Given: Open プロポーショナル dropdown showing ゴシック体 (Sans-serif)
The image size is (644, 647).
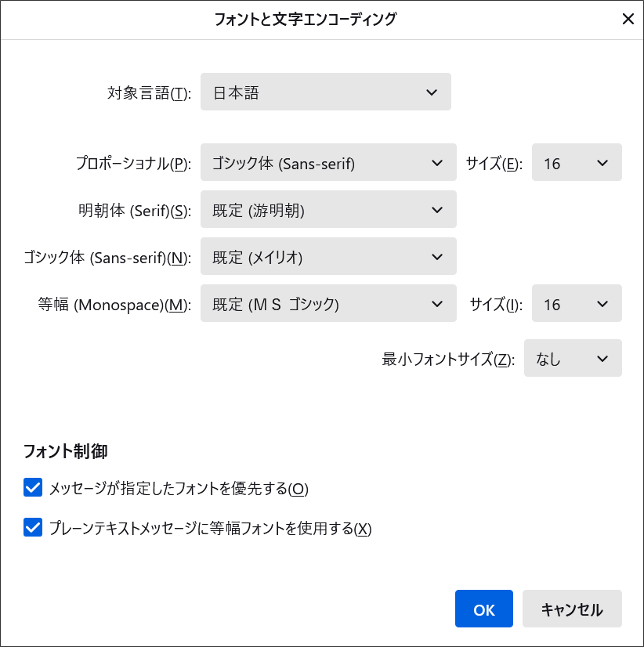Looking at the screenshot, I should pos(328,162).
